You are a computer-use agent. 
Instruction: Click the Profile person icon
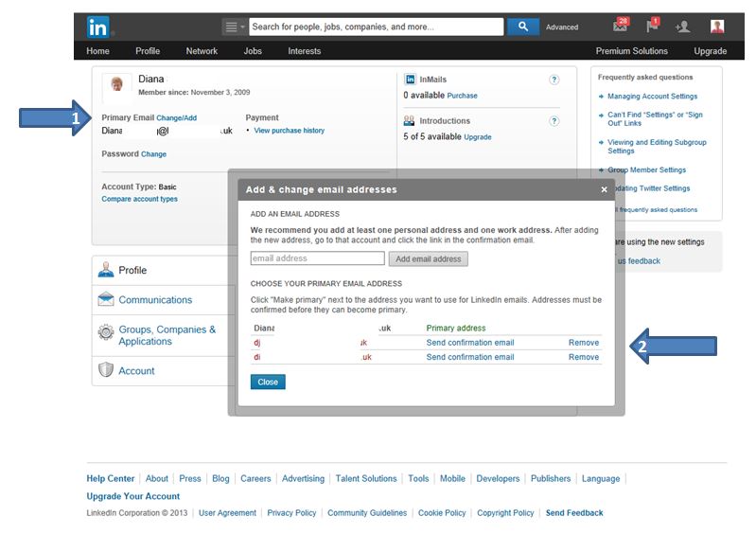point(106,270)
